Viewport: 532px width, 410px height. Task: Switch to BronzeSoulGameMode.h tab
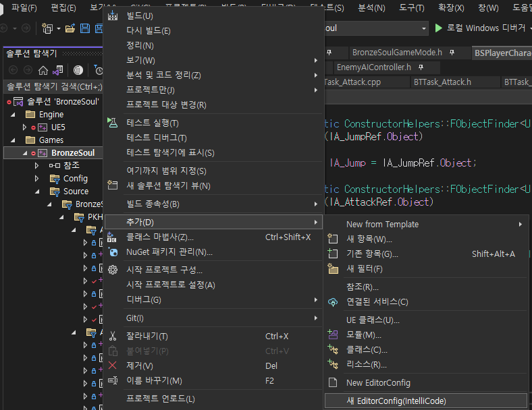[397, 53]
